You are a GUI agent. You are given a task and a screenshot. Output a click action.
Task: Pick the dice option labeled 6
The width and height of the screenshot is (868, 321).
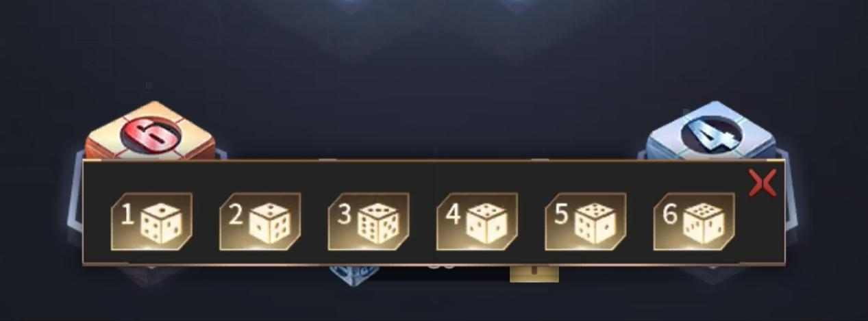(x=694, y=221)
